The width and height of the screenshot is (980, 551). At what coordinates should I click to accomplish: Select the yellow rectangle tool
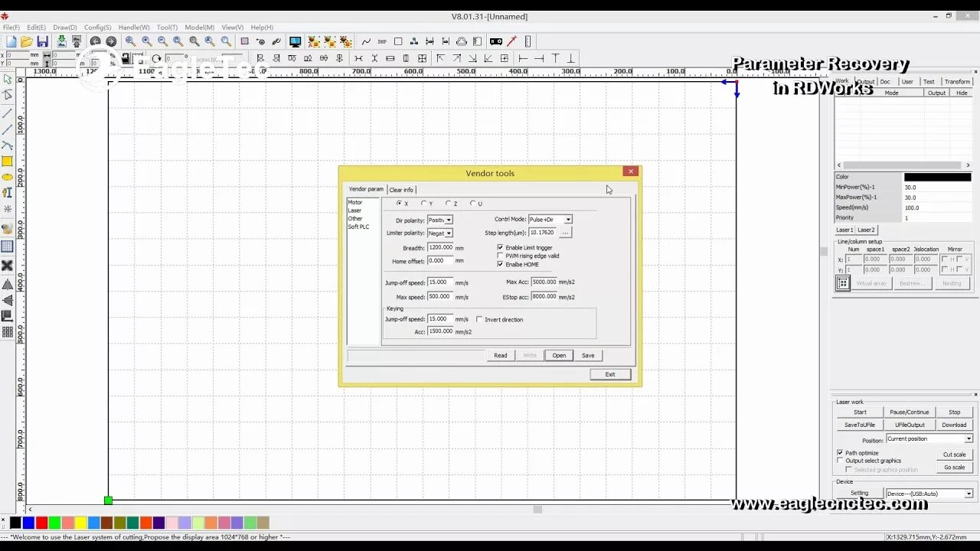7,161
